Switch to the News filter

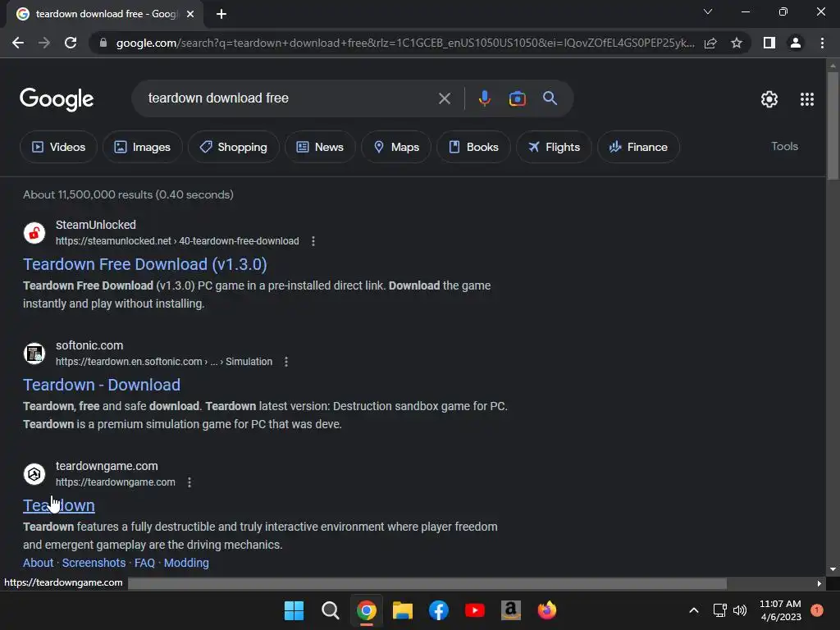click(x=320, y=147)
